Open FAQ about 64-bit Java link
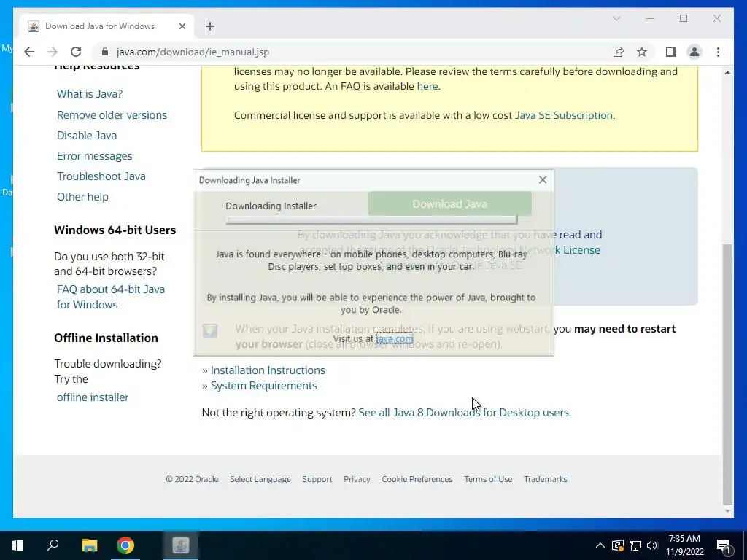747x560 pixels. 111,297
